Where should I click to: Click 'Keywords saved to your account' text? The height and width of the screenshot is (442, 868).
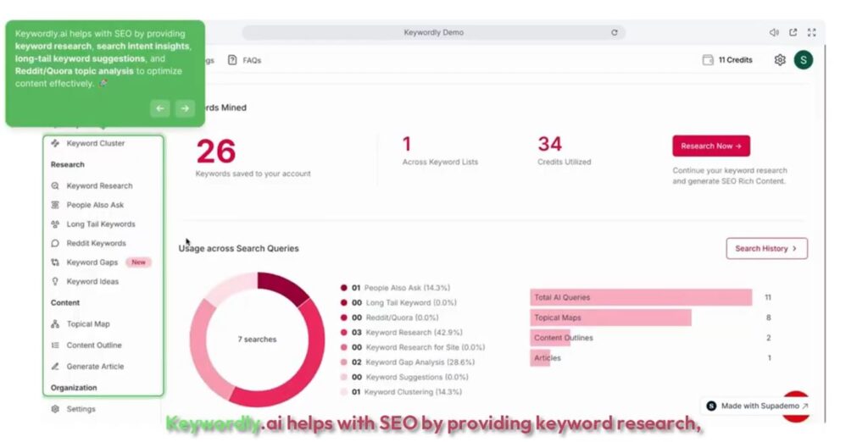coord(253,174)
